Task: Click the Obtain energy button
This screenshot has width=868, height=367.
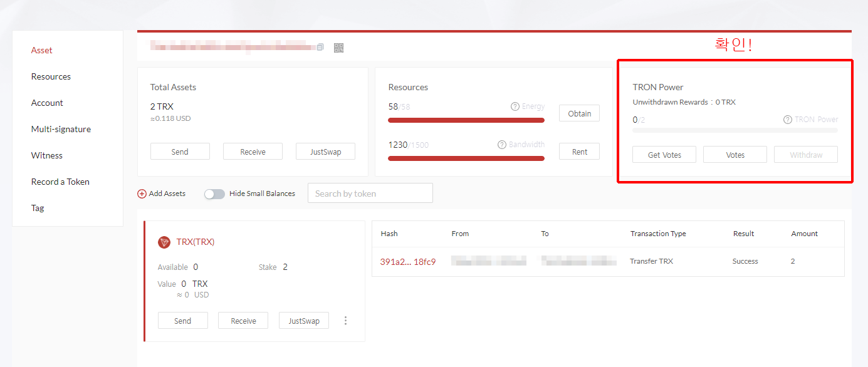Action: pyautogui.click(x=579, y=113)
